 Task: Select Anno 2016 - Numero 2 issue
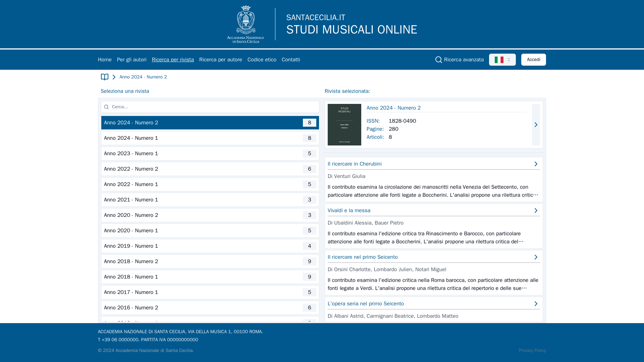(210, 308)
